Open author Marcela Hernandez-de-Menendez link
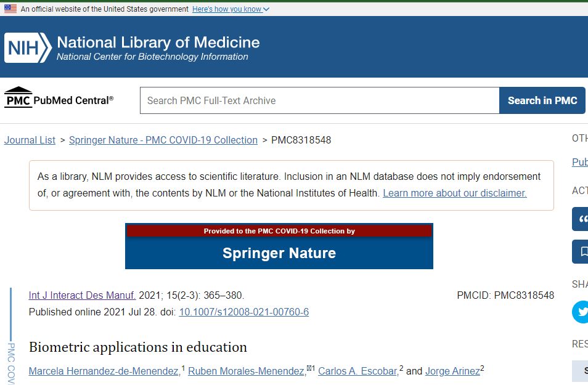The image size is (588, 385). [104, 371]
